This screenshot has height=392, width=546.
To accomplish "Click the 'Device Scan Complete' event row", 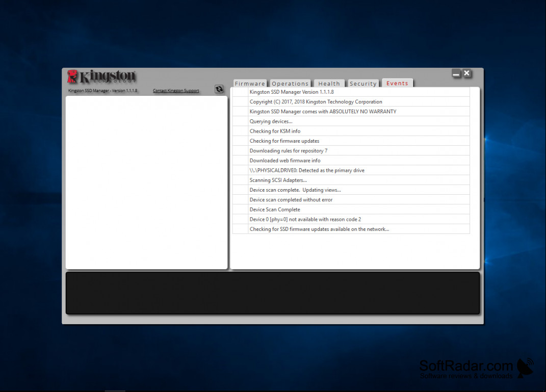I will click(x=351, y=209).
